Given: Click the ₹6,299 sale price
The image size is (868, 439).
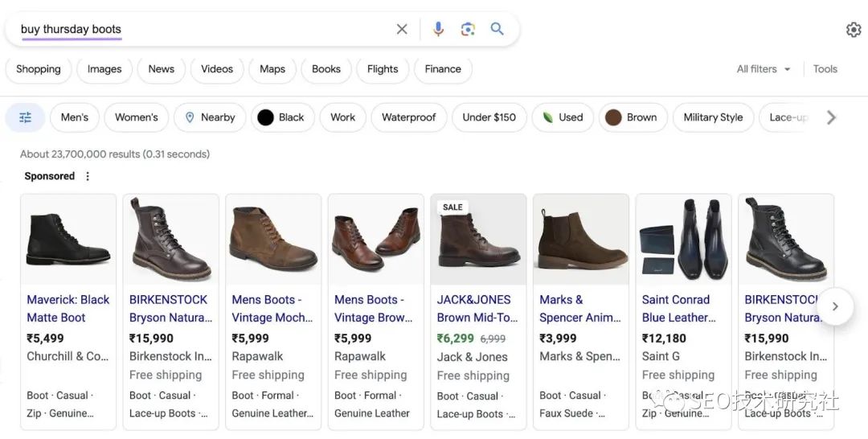Looking at the screenshot, I should [x=456, y=338].
